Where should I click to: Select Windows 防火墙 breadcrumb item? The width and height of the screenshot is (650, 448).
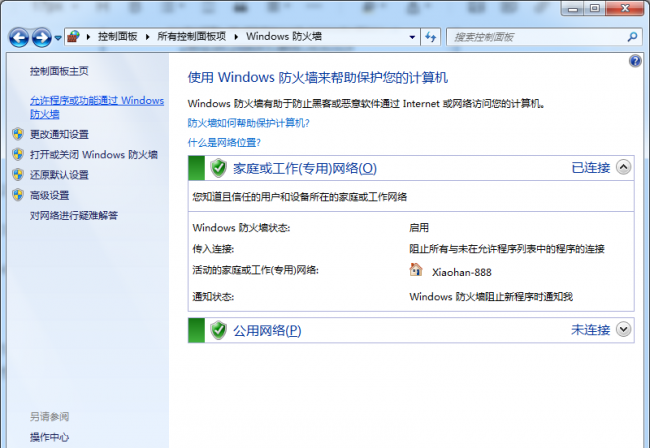pyautogui.click(x=284, y=36)
